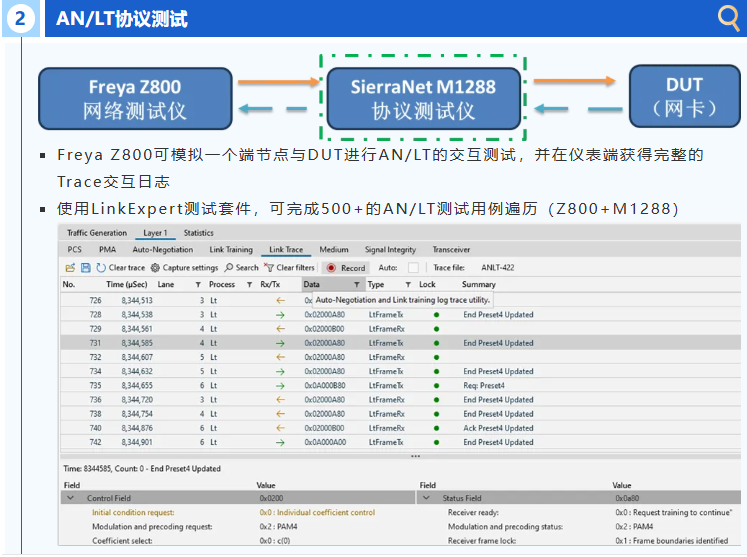Open the Transceiver sub-tab
Image resolution: width=747 pixels, height=557 pixels.
[451, 250]
